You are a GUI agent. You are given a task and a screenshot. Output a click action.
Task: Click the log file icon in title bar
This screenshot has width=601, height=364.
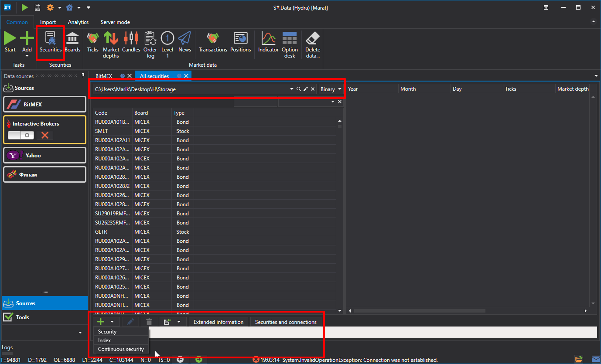(x=38, y=7)
